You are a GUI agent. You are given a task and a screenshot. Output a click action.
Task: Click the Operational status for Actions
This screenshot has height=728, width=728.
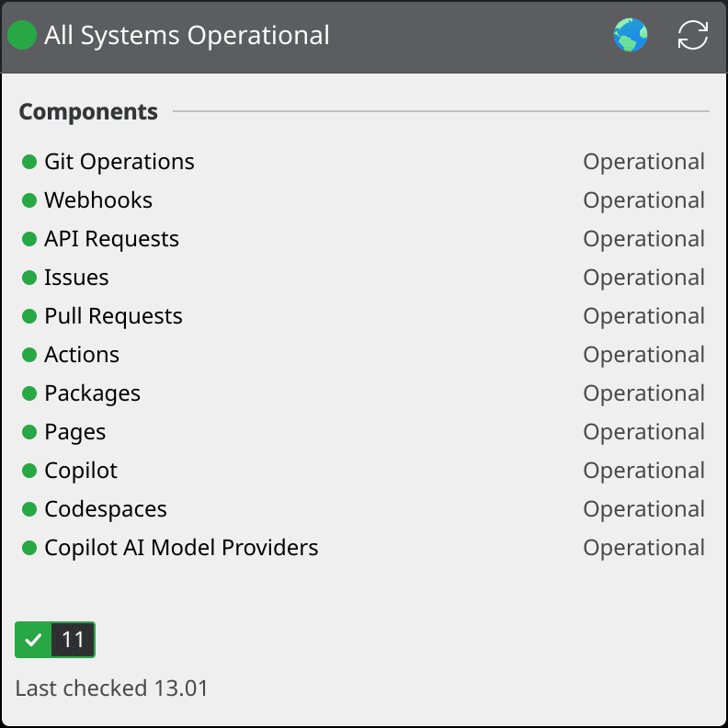click(x=644, y=355)
